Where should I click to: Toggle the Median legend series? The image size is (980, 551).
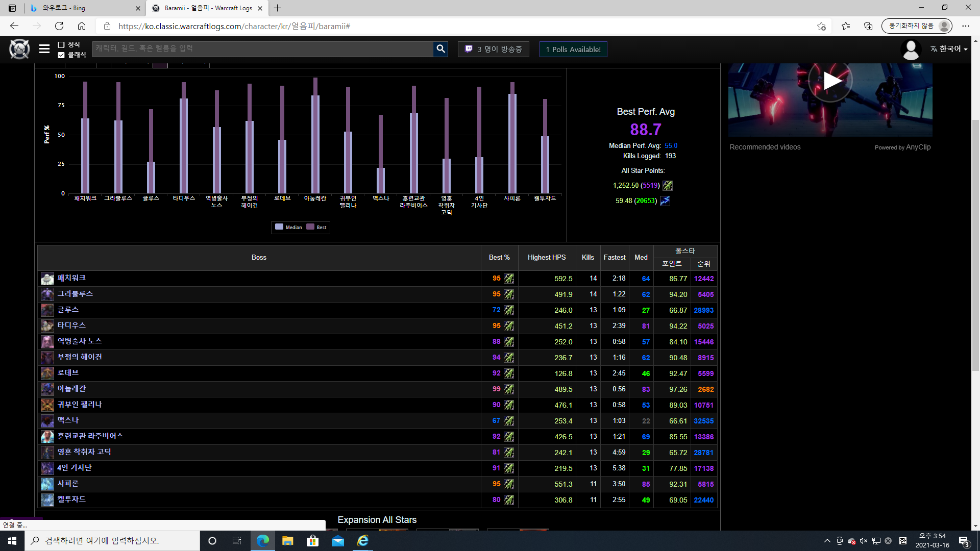[x=289, y=227]
